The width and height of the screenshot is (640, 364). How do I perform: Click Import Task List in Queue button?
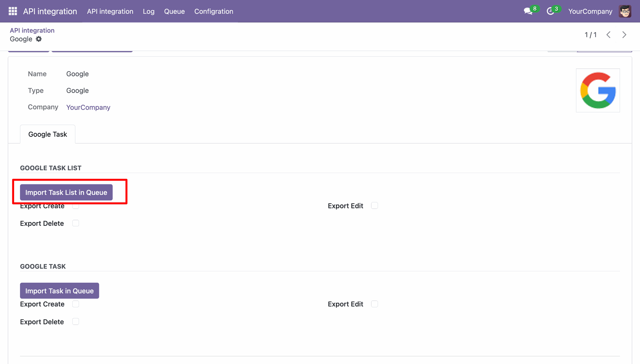point(66,192)
